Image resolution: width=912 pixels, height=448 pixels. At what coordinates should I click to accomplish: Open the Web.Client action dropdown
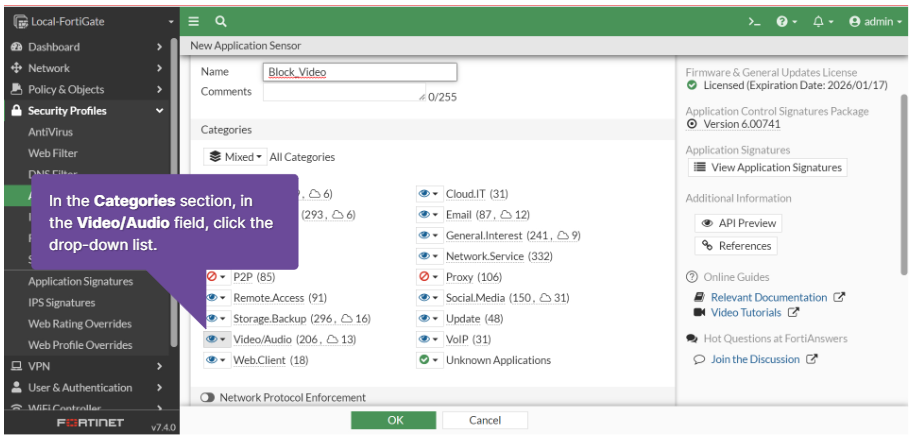(217, 360)
